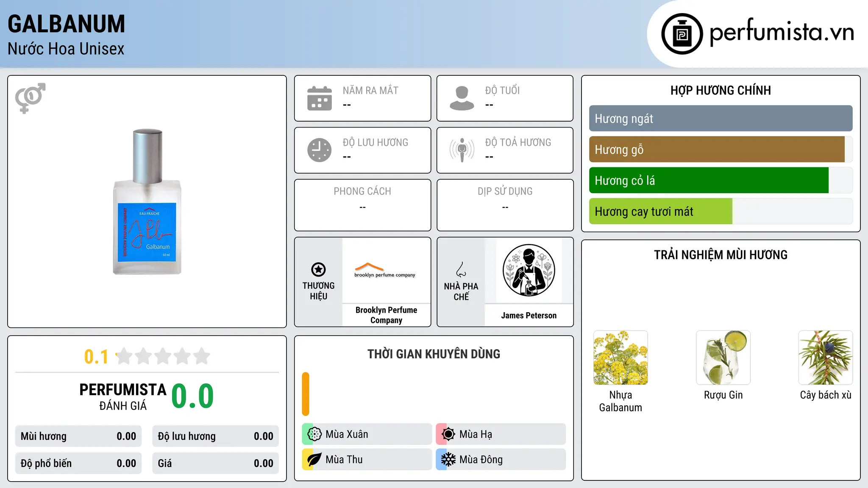868x488 pixels.
Task: Click the sun icon for Mùa Hạ
Action: [448, 434]
